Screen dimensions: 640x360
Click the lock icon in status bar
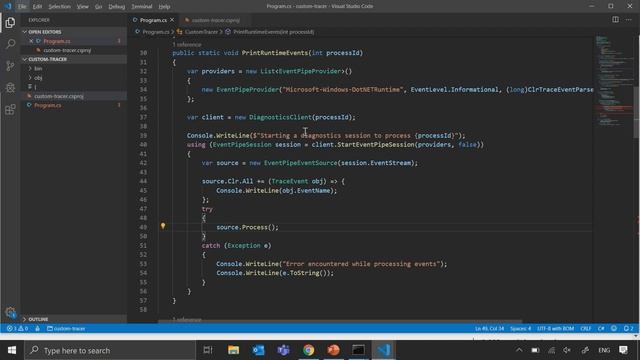click(x=38, y=329)
